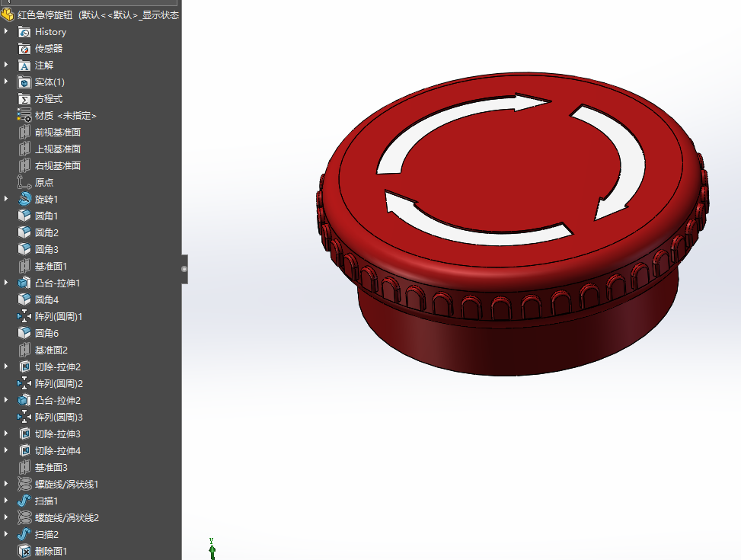Click the 传感器 sensor icon
The width and height of the screenshot is (741, 560).
[24, 49]
